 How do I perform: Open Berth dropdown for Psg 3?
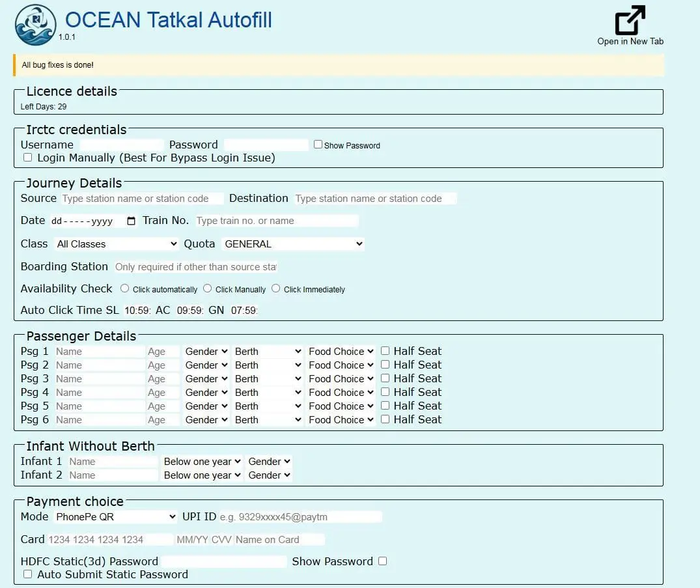click(268, 378)
